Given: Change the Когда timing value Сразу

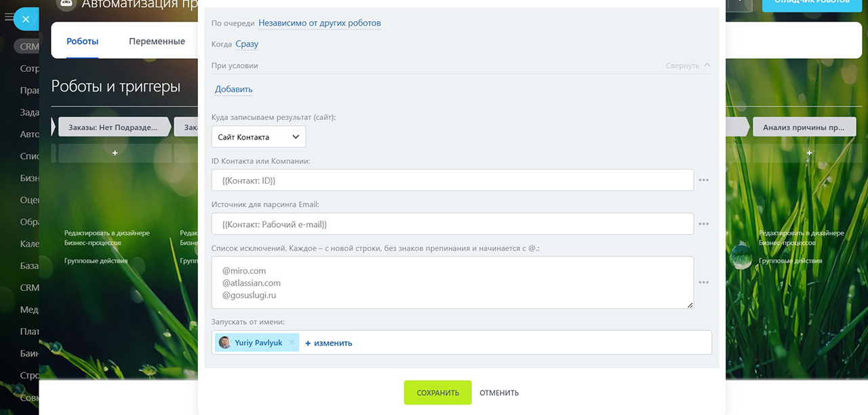Looking at the screenshot, I should click(247, 44).
